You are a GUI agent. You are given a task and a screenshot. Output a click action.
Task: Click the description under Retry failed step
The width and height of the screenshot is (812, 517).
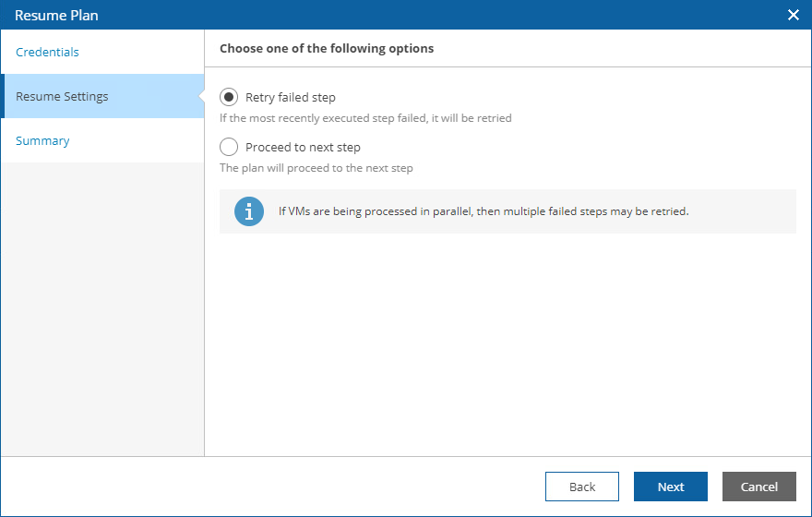(365, 118)
